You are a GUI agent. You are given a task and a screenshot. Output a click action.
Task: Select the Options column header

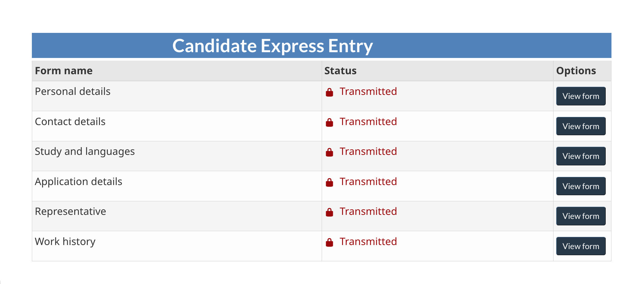[x=576, y=71]
